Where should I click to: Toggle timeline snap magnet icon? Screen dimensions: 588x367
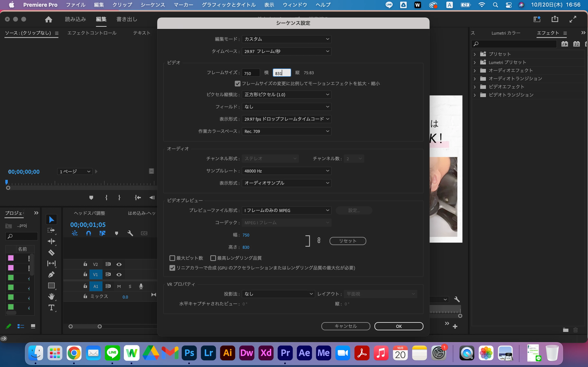[88, 233]
